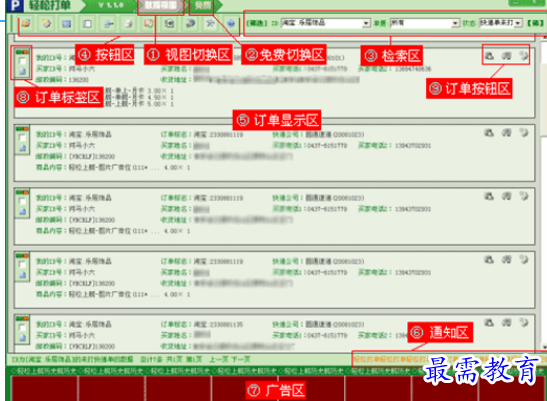Click the status bar text about 未打快递单的数据

pos(72,359)
